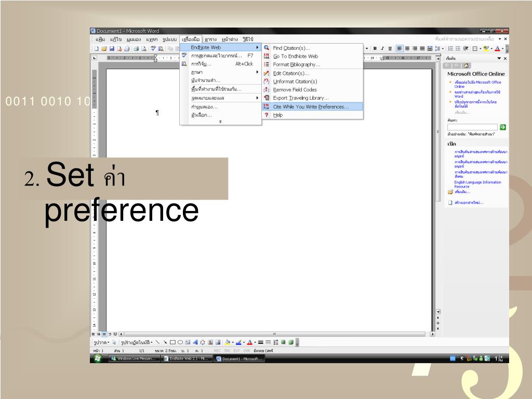532x399 pixels.
Task: Select the rectangle shape drawing tool
Action: click(172, 342)
